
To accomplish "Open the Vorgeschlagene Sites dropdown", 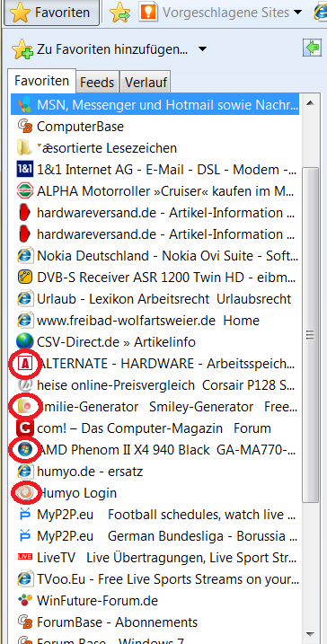I will pos(298,13).
